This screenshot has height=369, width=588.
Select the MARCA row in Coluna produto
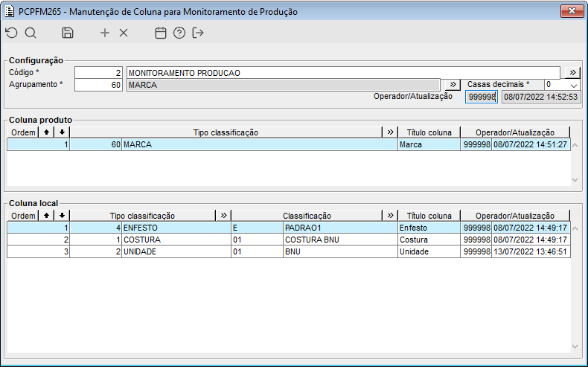tap(289, 144)
